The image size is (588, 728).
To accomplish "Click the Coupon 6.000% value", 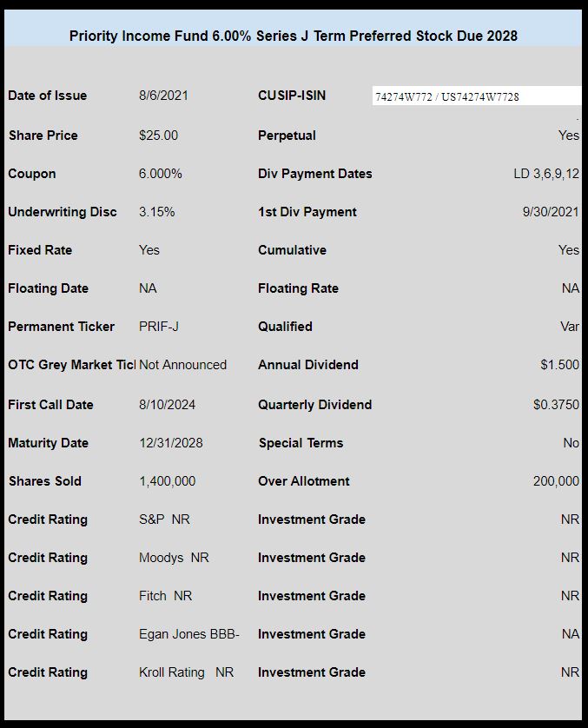I will [x=160, y=174].
